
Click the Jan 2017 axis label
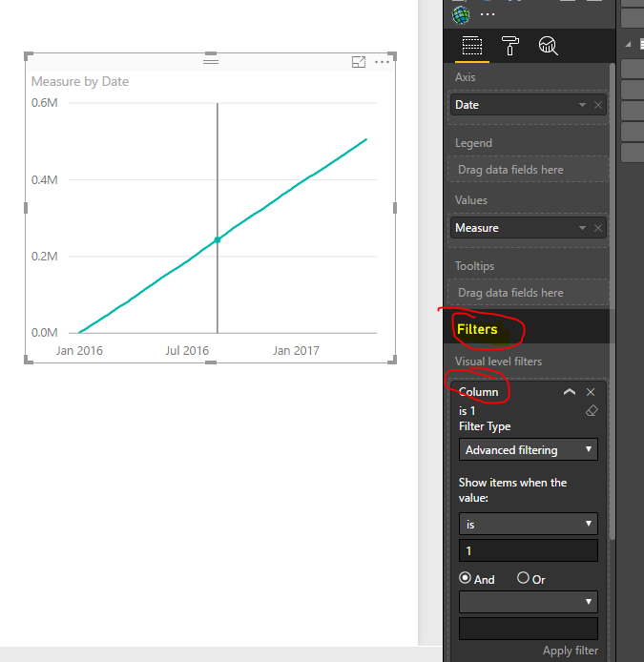296,351
